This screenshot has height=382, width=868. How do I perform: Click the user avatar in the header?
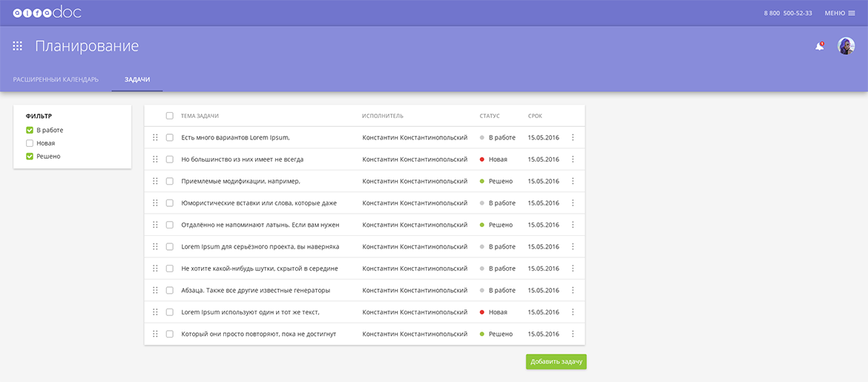pyautogui.click(x=846, y=46)
